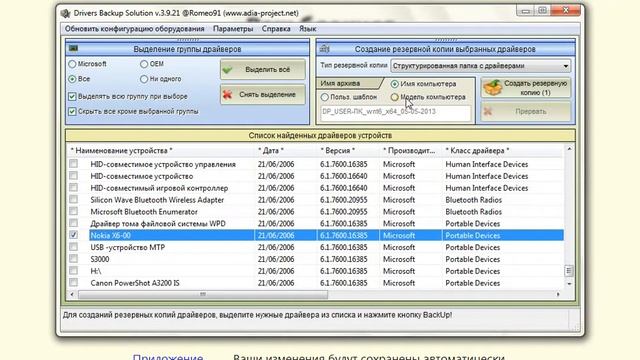Sort by Производит... column header

click(x=409, y=151)
